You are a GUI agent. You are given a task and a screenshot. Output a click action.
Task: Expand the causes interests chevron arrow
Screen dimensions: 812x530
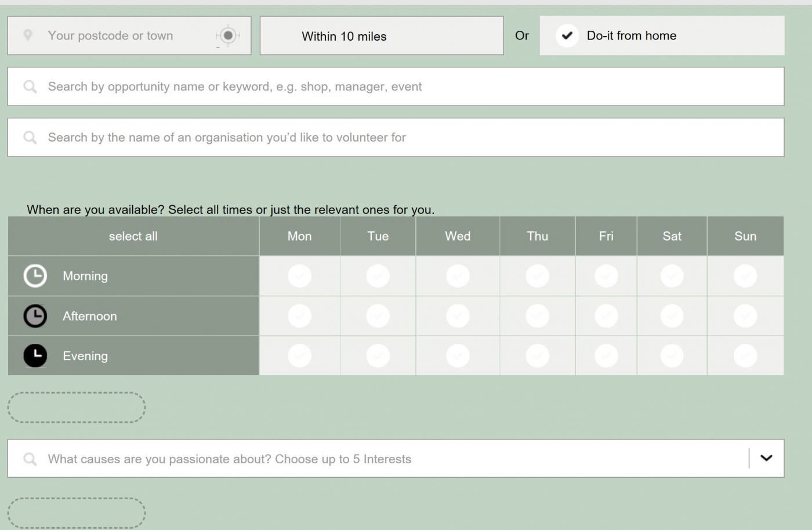click(x=766, y=458)
